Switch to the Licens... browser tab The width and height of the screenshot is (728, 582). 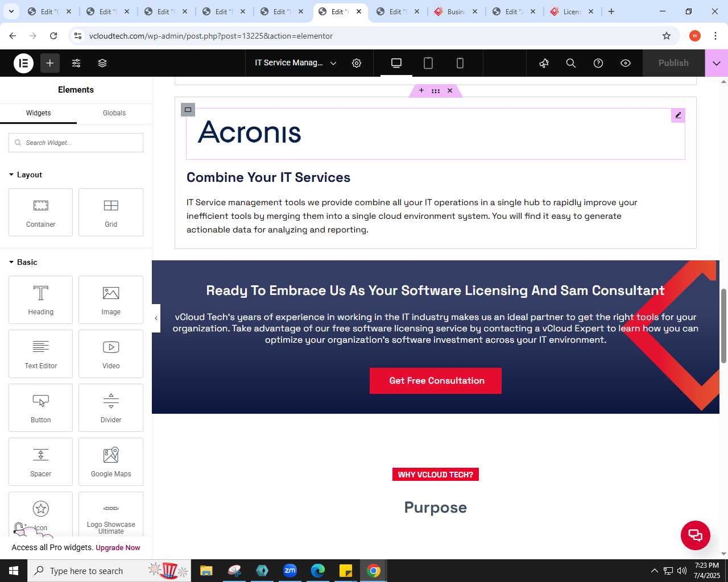click(x=571, y=11)
